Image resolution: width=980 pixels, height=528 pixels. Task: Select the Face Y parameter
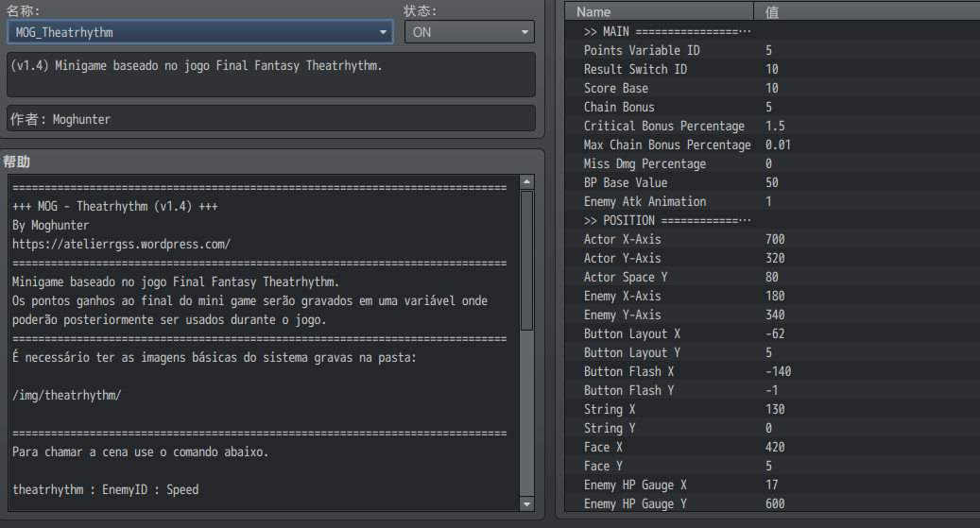click(x=772, y=467)
